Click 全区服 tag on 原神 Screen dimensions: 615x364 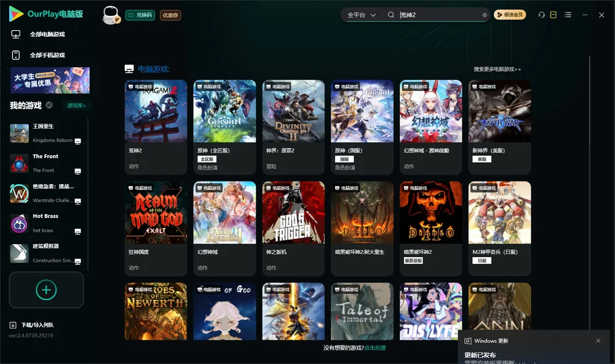(207, 159)
